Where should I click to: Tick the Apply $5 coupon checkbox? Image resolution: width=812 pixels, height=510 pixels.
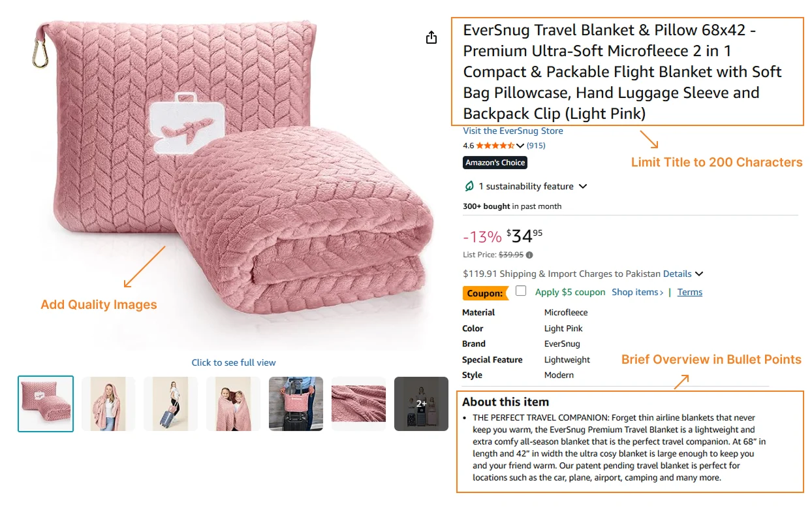[521, 291]
